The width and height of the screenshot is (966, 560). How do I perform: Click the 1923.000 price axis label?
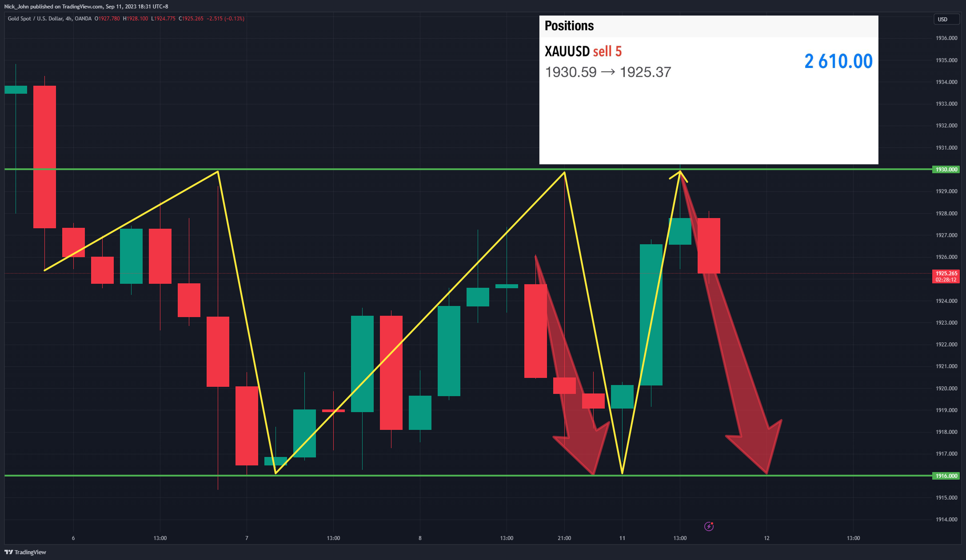click(x=946, y=323)
